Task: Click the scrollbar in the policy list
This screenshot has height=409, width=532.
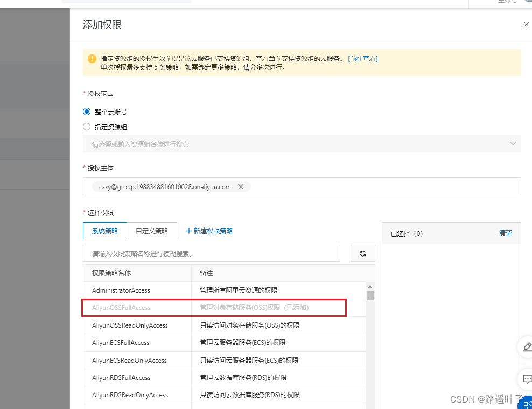Action: 370,295
